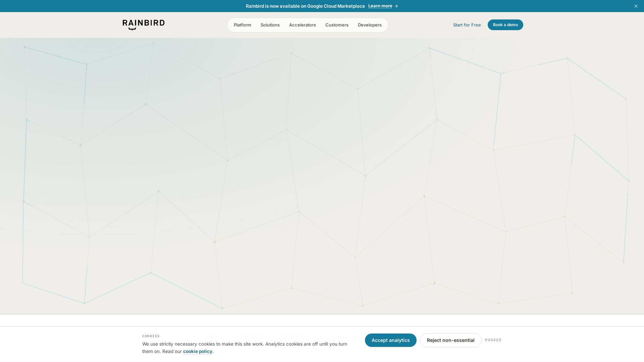
Task: Open the cookie policy link
Action: [x=198, y=351]
